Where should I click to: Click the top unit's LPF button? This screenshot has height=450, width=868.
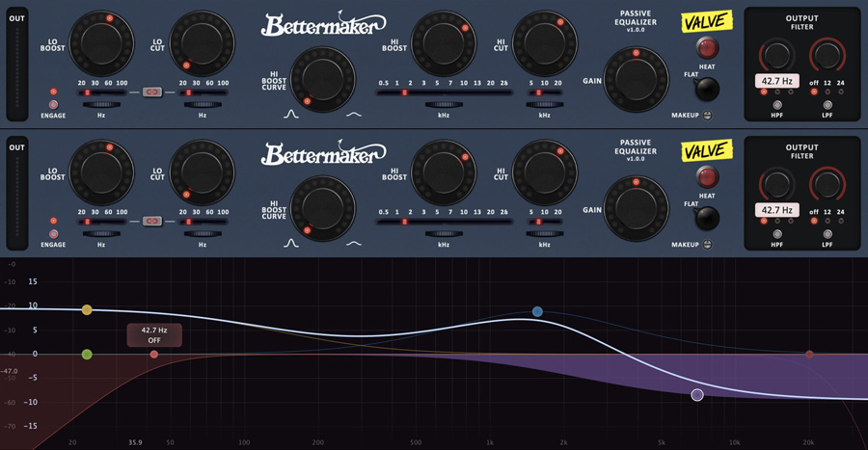827,105
